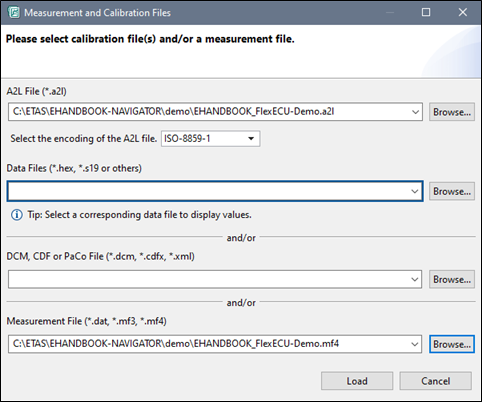Open the ISO-8859-1 encoding dropdown
482x402 pixels.
210,139
